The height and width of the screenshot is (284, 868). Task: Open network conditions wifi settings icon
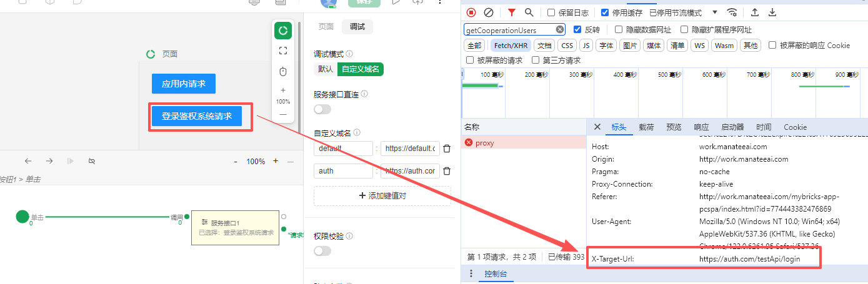tap(732, 12)
